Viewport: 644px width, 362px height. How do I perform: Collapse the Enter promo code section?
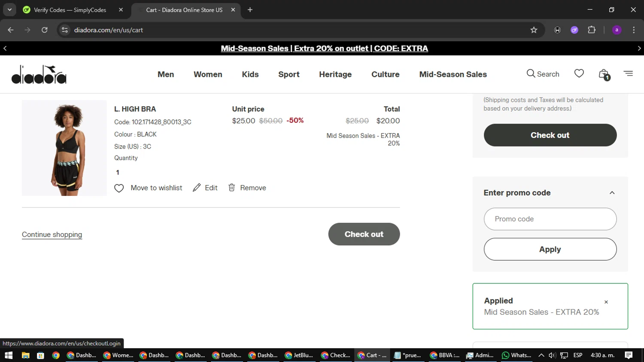point(612,193)
